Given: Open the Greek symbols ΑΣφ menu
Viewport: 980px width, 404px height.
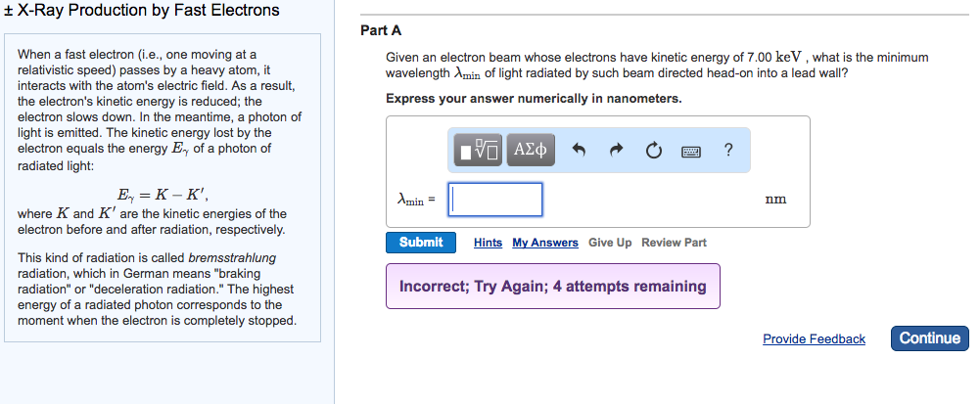Looking at the screenshot, I should [530, 150].
